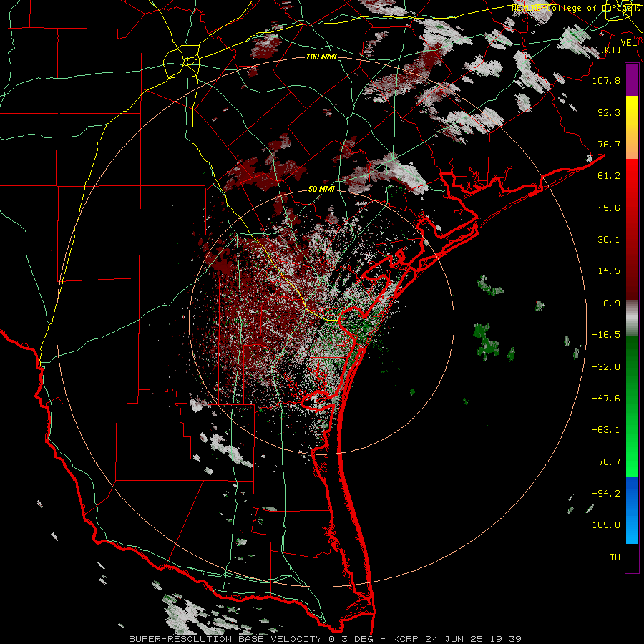This screenshot has height=644, width=644.
Task: Click the 50 NMI range ring label
Action: coord(321,189)
